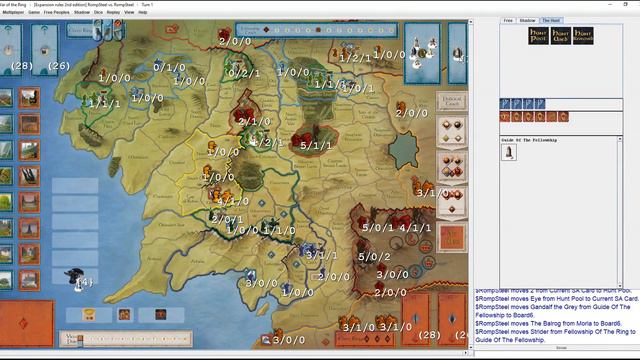Viewport: 640px width, 360px height.
Task: Open the Free Peoples menu
Action: [56, 12]
